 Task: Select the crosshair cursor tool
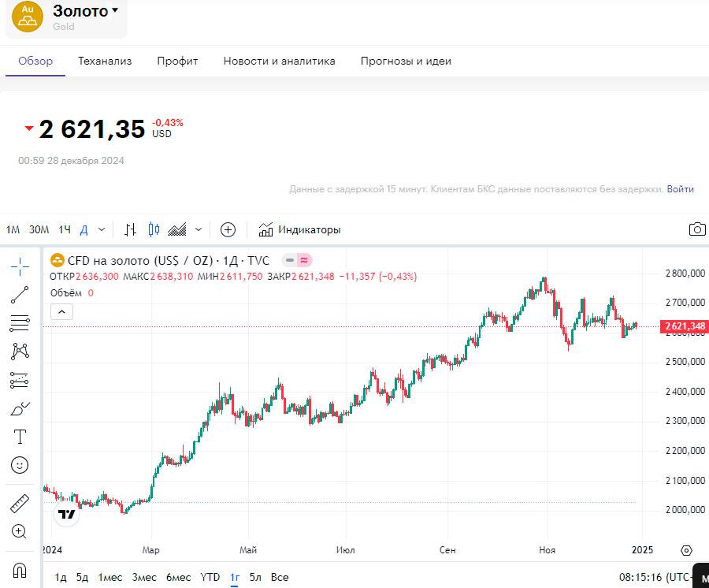[20, 266]
